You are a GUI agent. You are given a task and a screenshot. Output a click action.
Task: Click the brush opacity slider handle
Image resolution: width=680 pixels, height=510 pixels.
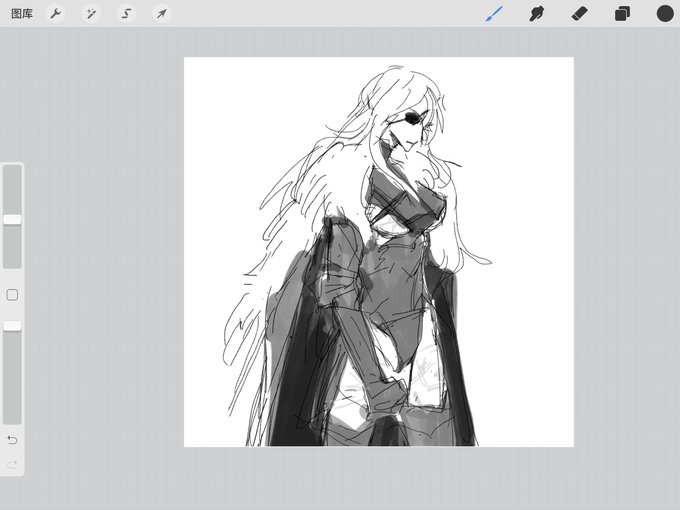click(x=12, y=326)
